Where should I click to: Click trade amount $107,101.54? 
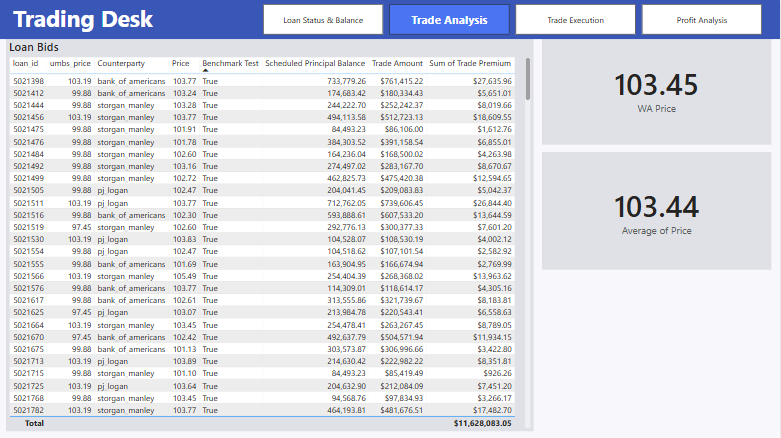tap(401, 251)
